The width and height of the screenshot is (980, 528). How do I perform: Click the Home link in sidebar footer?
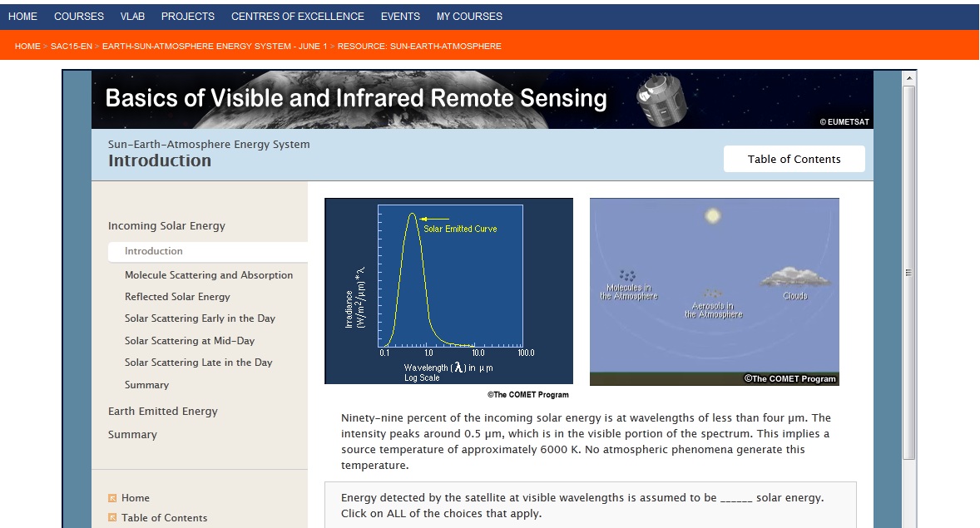(136, 498)
